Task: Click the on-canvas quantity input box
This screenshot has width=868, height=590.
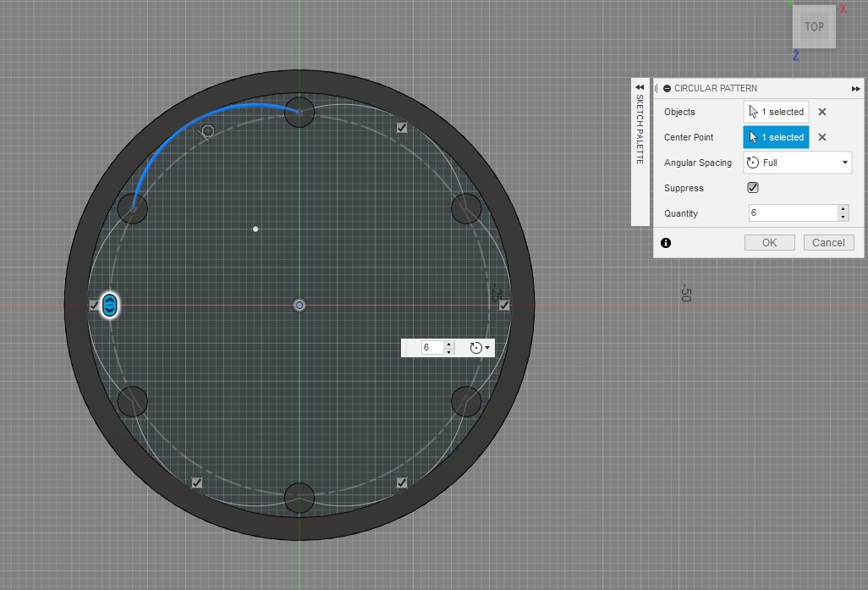Action: point(431,348)
